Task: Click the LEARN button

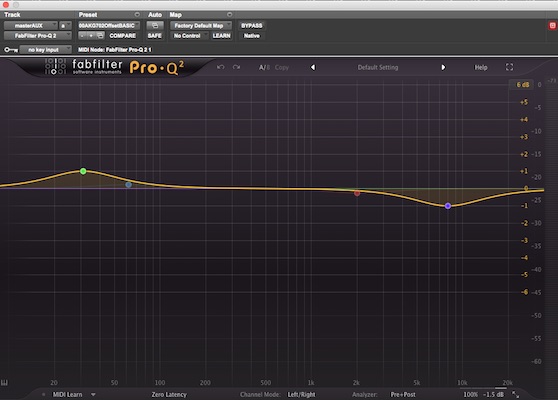Action: pyautogui.click(x=221, y=36)
